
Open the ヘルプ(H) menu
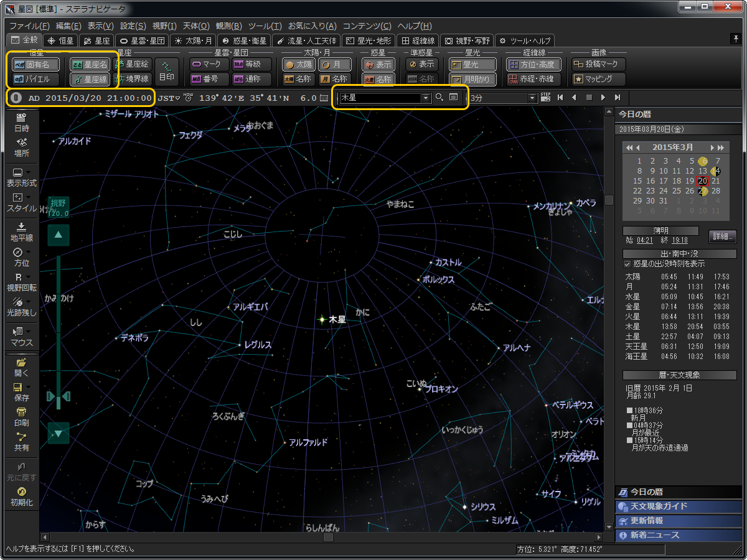(x=415, y=26)
